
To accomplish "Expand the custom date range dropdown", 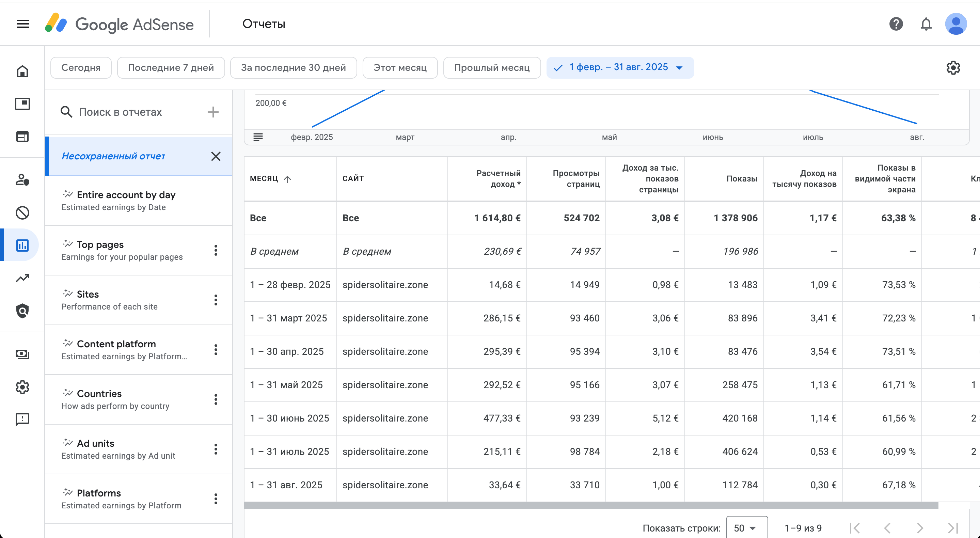I will (679, 68).
